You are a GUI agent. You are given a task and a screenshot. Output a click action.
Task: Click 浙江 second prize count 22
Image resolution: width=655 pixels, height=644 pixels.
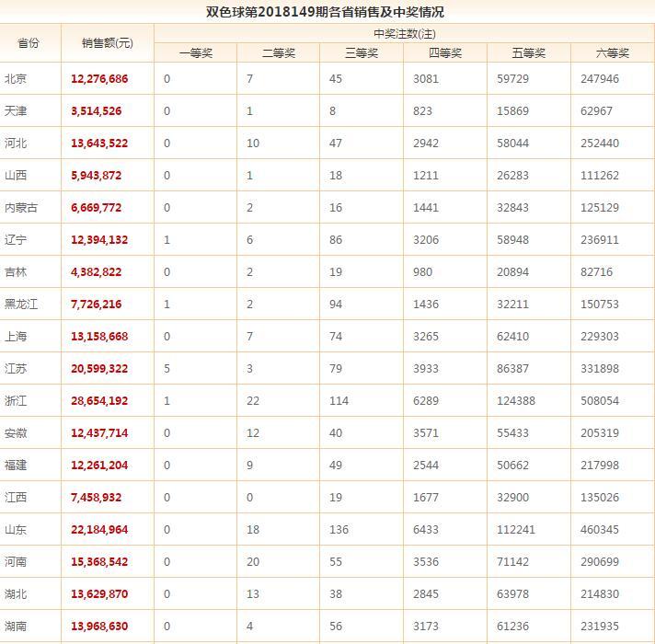coord(253,401)
